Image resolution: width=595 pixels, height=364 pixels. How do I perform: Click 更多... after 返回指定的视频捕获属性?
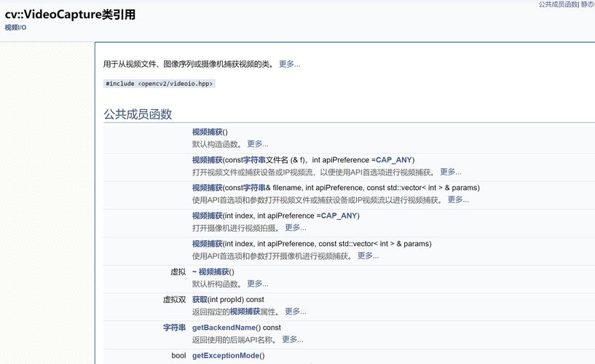point(296,312)
